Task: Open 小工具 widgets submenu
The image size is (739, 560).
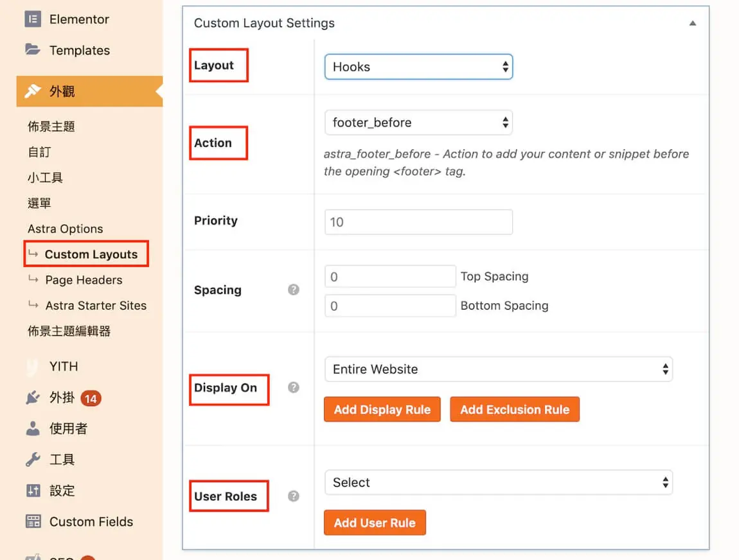Action: tap(45, 177)
